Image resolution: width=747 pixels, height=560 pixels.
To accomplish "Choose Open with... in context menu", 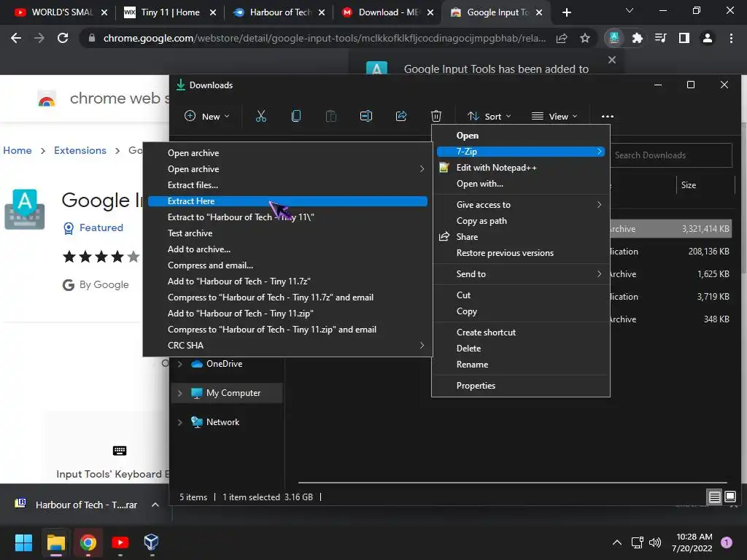I will [x=520, y=183].
